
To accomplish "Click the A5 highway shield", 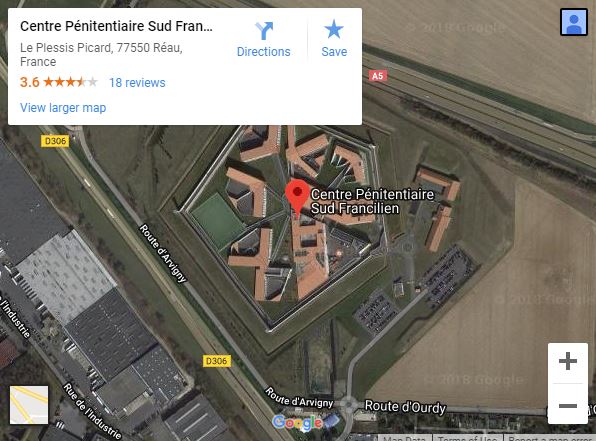I will coord(377,76).
